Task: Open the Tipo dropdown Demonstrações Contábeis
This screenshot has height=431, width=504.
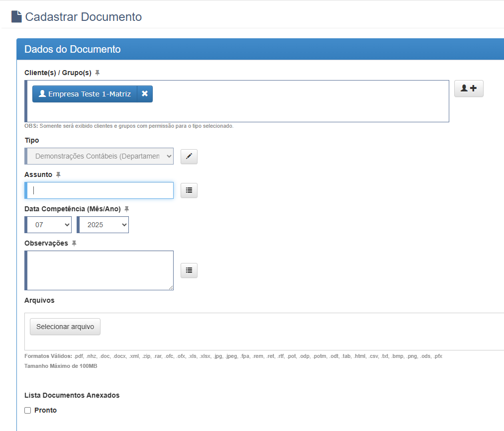Action: point(99,156)
